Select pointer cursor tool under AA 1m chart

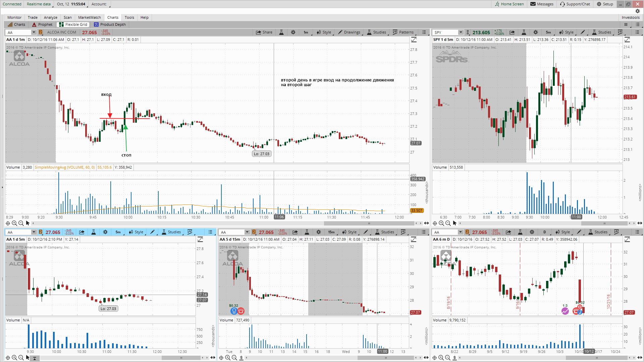pyautogui.click(x=28, y=223)
